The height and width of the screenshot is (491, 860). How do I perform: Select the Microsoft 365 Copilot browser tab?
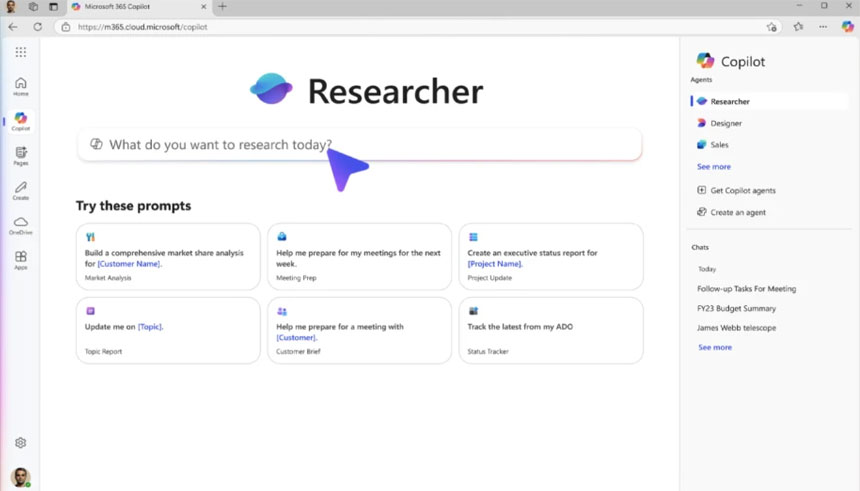[138, 7]
